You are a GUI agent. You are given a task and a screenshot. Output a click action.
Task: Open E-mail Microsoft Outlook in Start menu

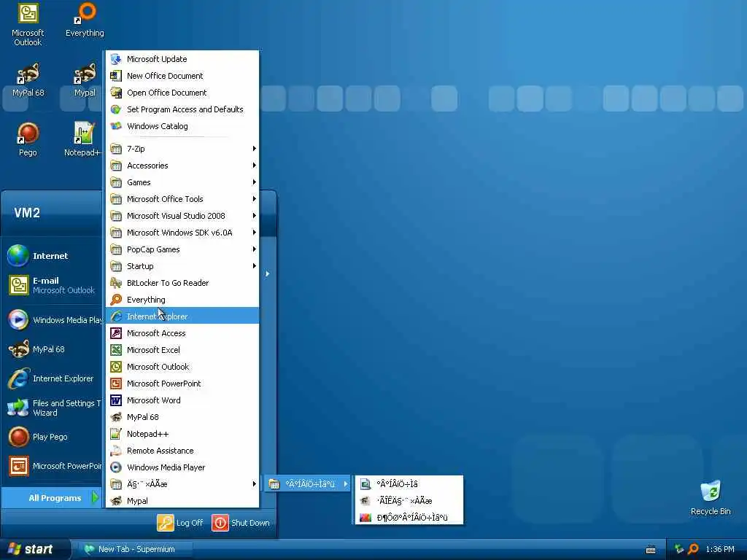[52, 285]
